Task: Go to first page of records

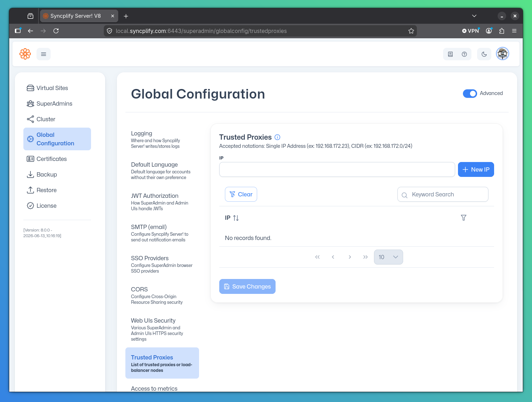Action: click(317, 257)
